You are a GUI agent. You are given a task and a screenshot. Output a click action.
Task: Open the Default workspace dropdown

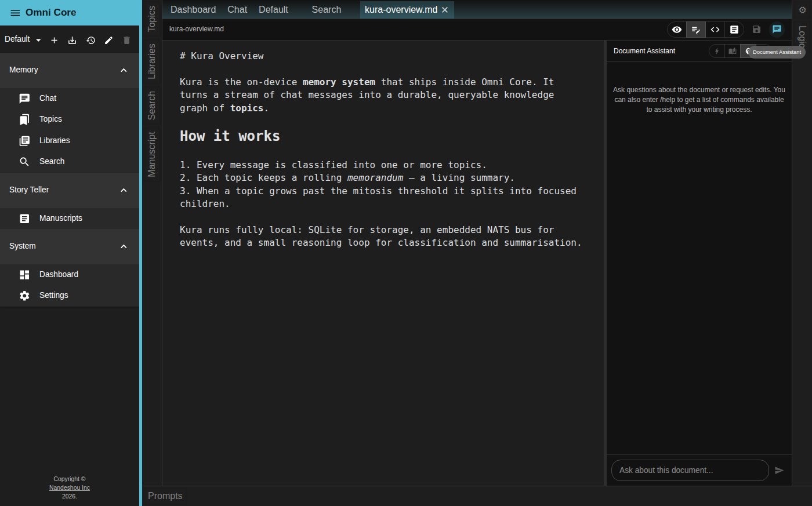[23, 39]
